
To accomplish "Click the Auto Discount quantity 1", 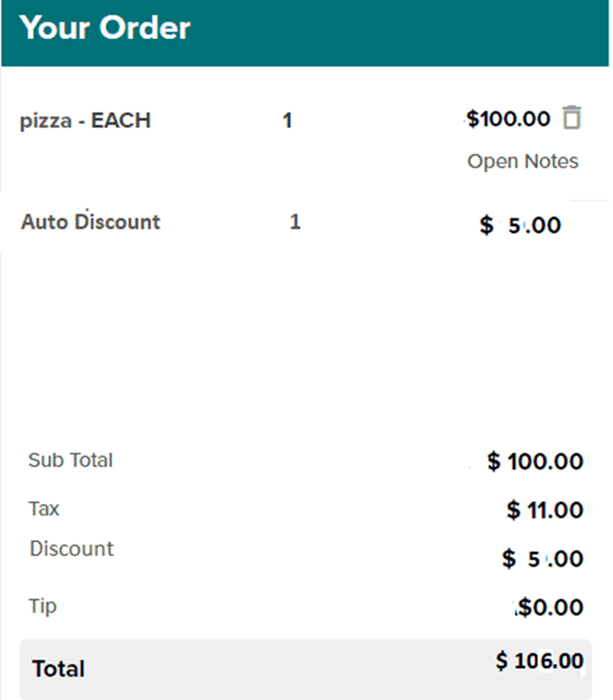I will 295,222.
